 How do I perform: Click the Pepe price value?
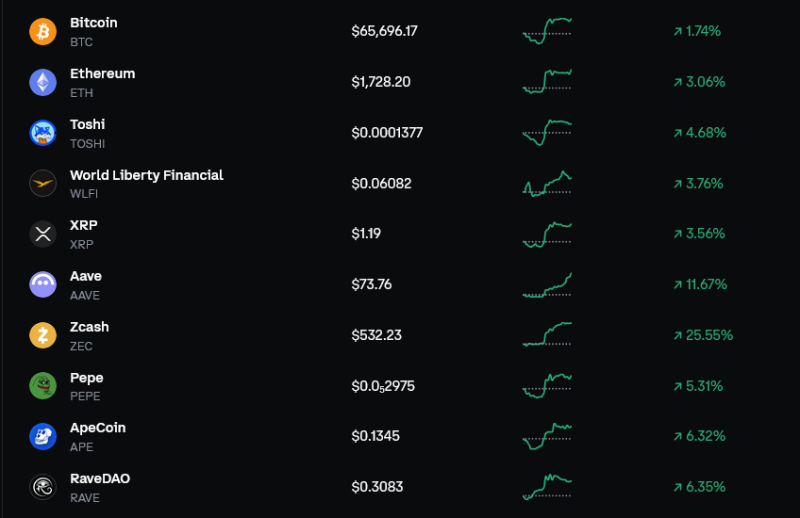pos(383,386)
